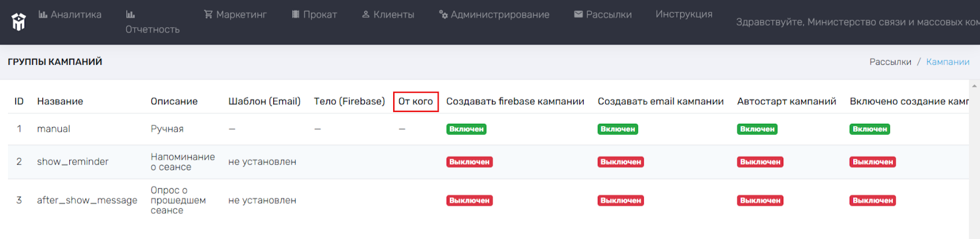Screen dimensions: 980x239
Task: Toggle email campaigns badge for show_reminder row
Action: (620, 162)
